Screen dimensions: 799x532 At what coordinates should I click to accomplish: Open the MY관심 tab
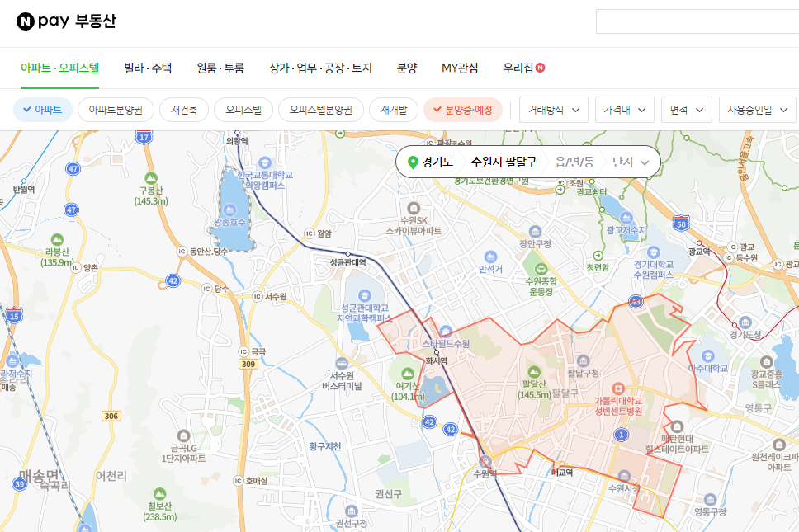[460, 68]
